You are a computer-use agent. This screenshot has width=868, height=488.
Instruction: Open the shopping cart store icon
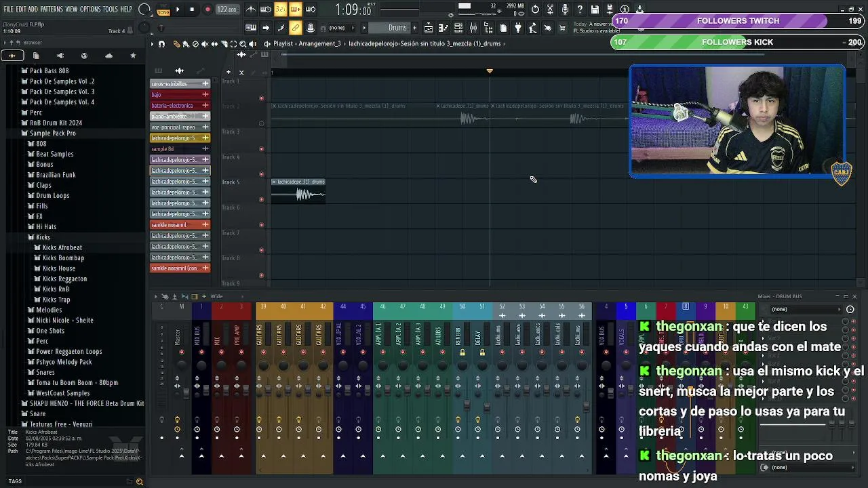(x=562, y=28)
